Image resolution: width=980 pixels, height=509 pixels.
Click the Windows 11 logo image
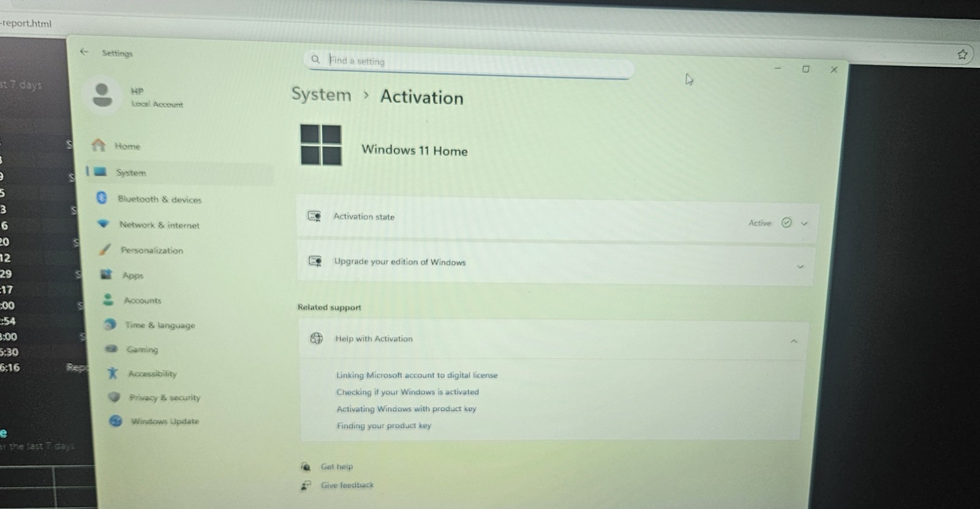321,145
